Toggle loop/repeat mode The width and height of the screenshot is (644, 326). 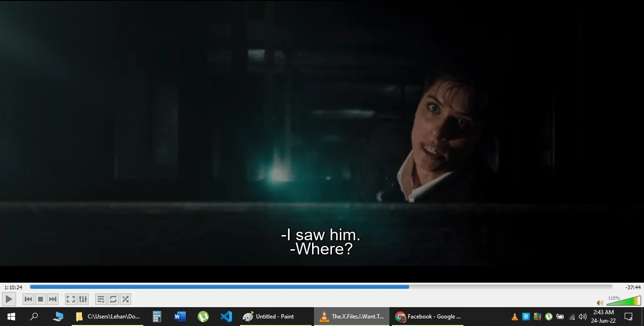coord(113,299)
